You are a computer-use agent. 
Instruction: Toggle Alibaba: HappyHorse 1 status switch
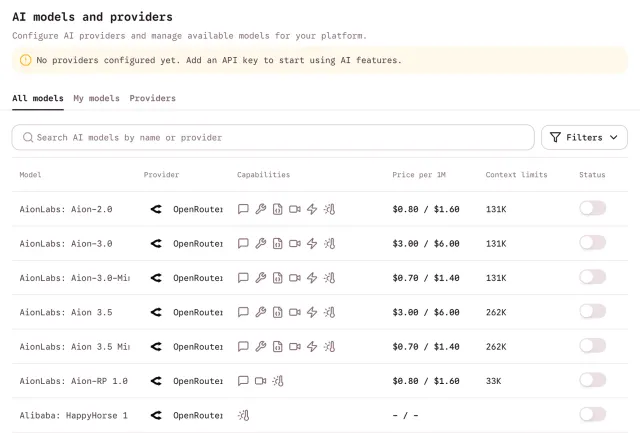click(x=592, y=415)
